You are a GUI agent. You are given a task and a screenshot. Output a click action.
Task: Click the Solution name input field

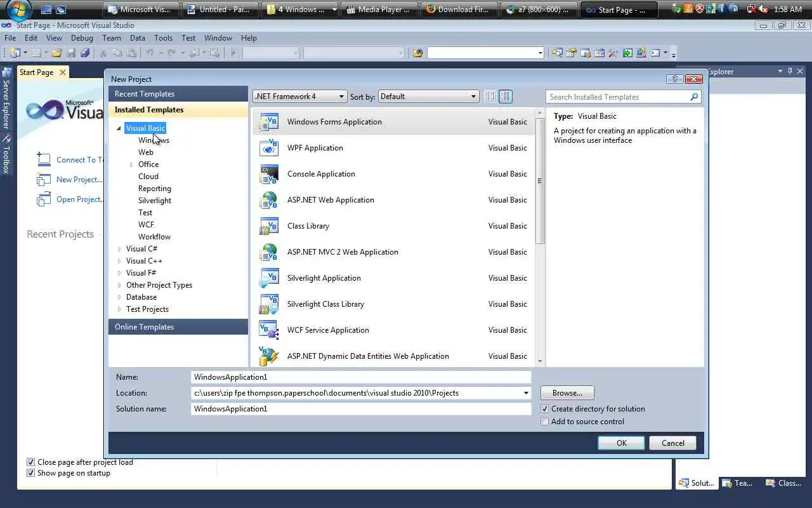coord(361,409)
